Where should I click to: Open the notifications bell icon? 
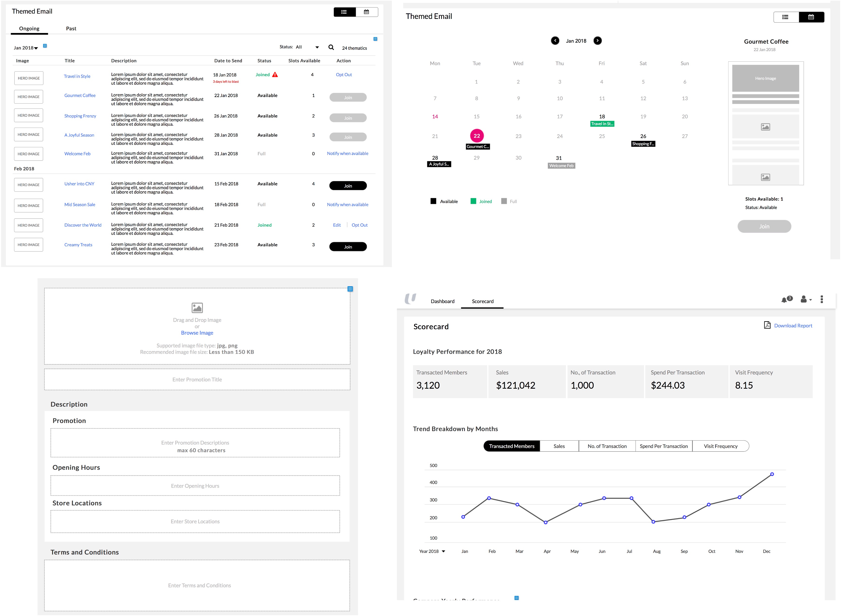[784, 300]
